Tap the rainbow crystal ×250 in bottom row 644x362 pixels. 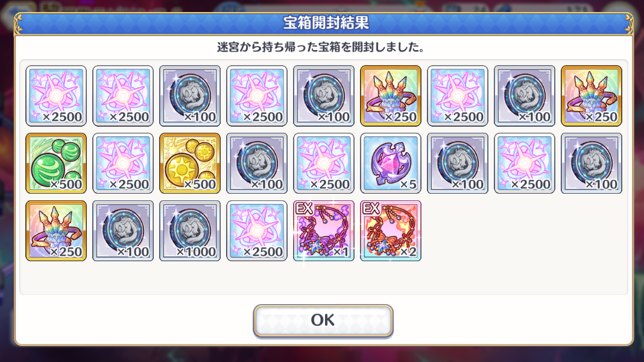(56, 230)
